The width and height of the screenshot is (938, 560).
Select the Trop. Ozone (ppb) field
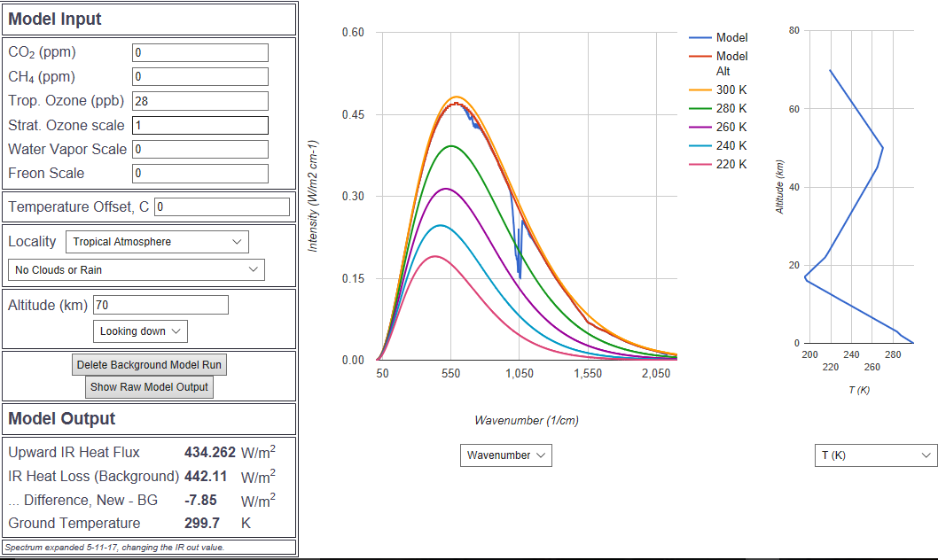click(199, 101)
